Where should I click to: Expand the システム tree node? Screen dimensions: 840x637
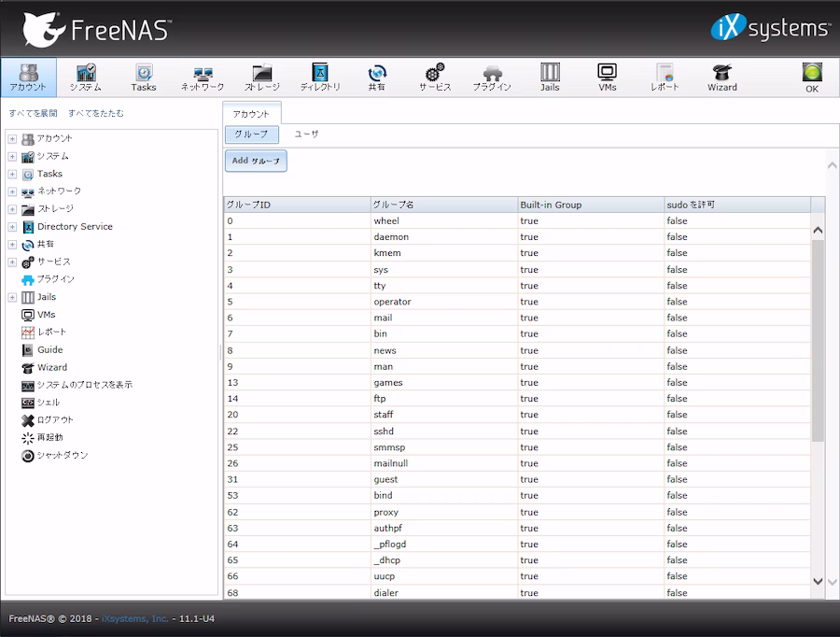[x=12, y=157]
